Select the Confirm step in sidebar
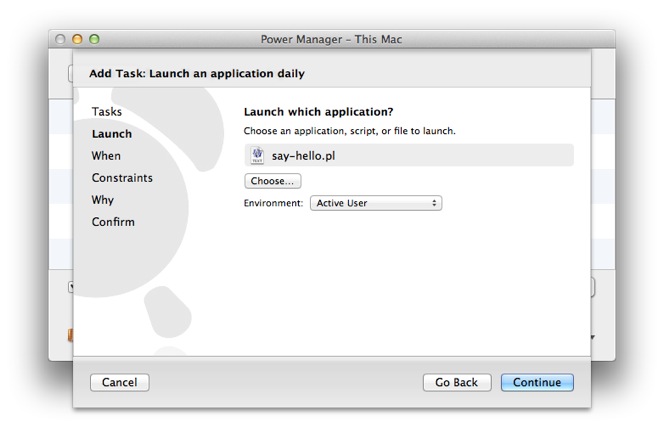 (113, 222)
